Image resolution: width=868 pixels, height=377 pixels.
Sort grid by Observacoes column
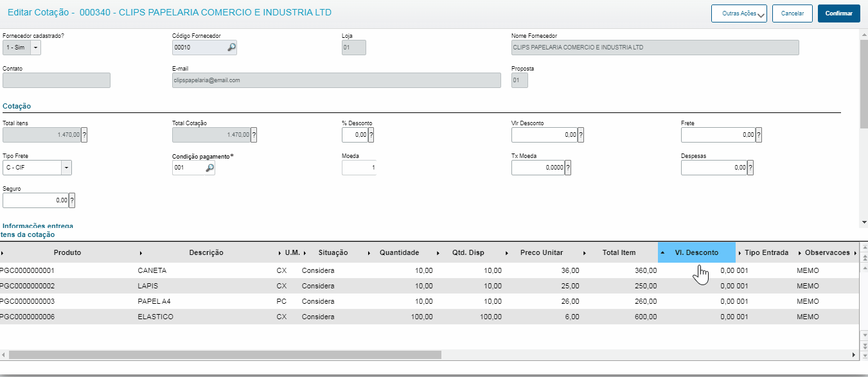coord(827,252)
